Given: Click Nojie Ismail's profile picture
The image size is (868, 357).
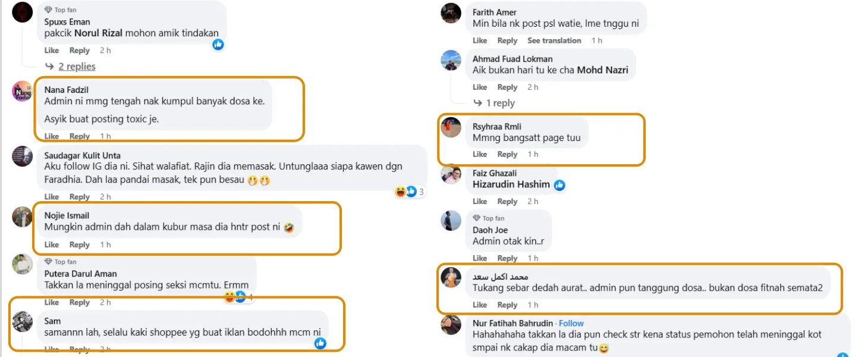Looking at the screenshot, I should coord(23,217).
